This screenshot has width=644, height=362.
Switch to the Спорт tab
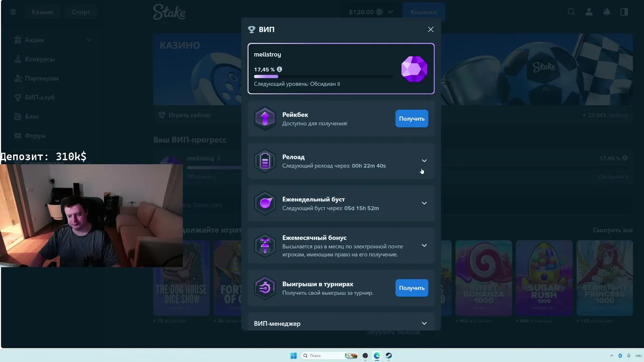pyautogui.click(x=81, y=12)
